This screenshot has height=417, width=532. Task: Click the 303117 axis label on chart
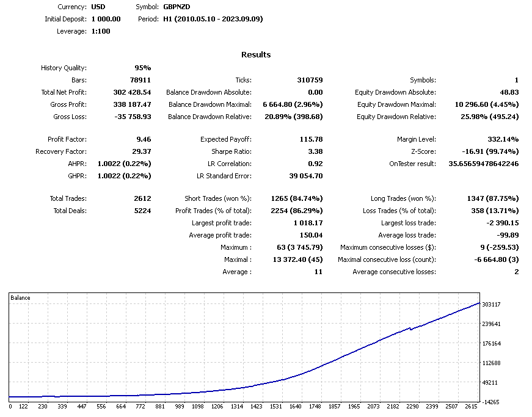click(x=491, y=305)
